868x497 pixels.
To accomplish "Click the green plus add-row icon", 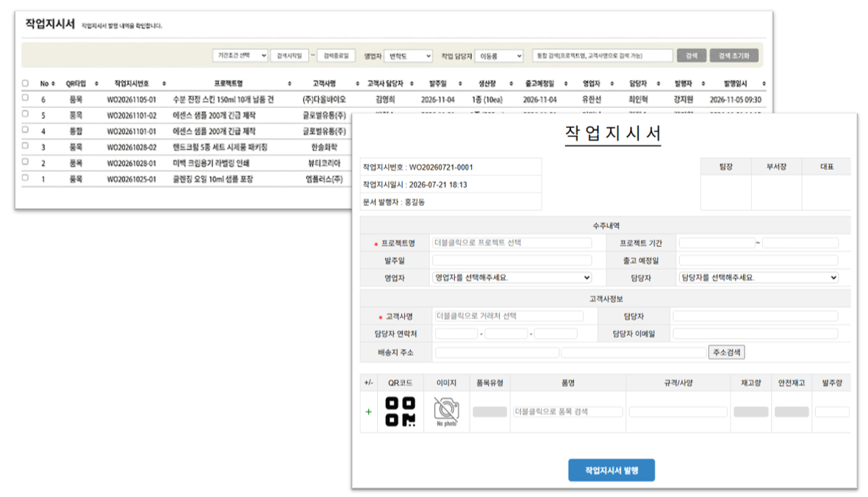I will (369, 412).
